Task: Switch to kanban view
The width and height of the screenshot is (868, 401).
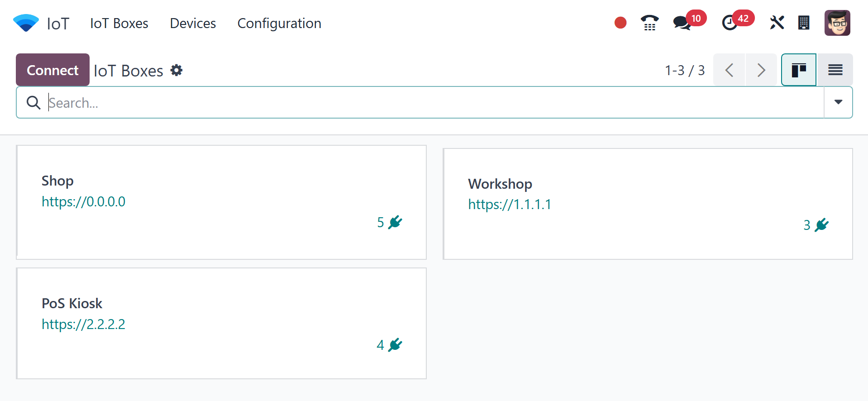Action: tap(799, 70)
